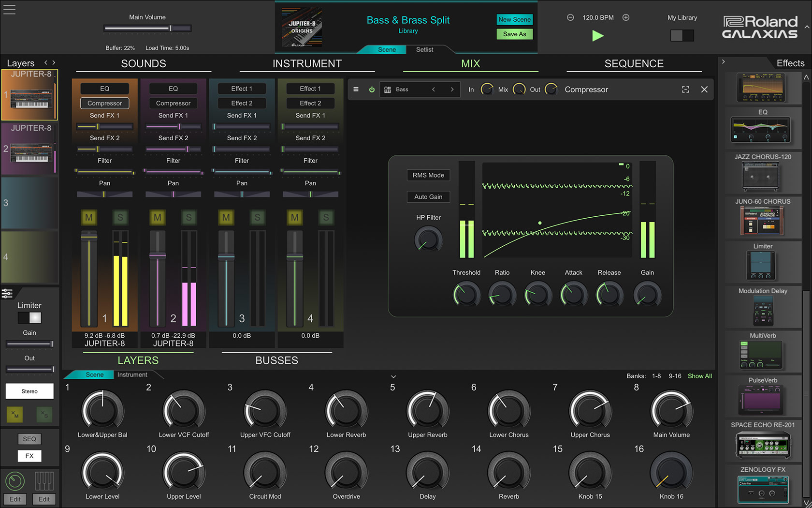Go to next compressor preset arrow

pyautogui.click(x=452, y=90)
